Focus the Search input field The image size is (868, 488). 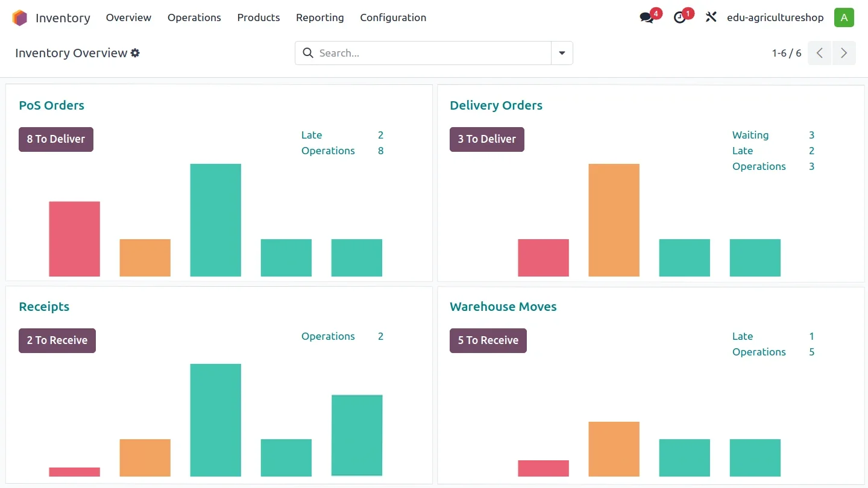click(431, 53)
